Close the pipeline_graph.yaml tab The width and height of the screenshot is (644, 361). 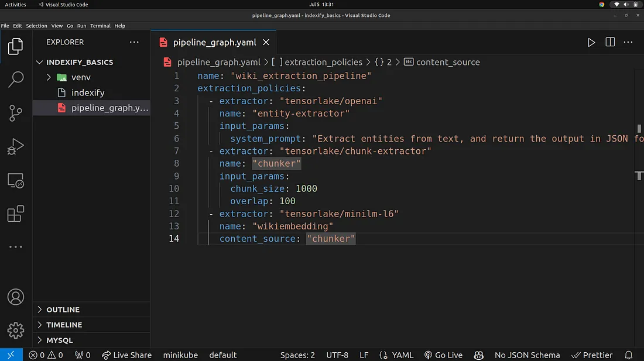click(x=266, y=42)
